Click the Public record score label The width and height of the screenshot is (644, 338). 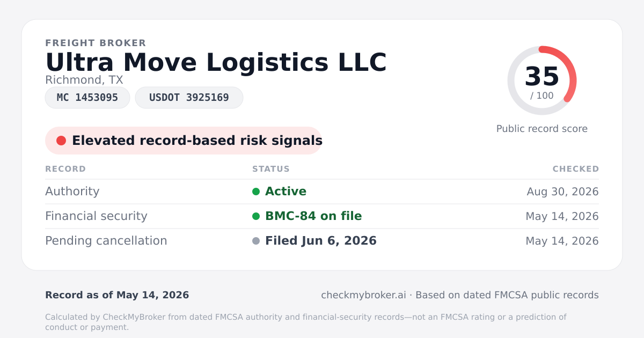tap(542, 129)
